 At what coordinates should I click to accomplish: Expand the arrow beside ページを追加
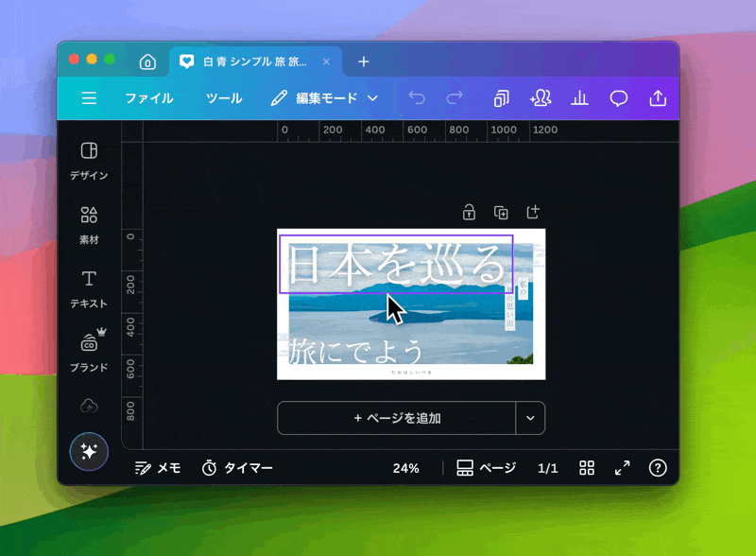[x=530, y=418]
